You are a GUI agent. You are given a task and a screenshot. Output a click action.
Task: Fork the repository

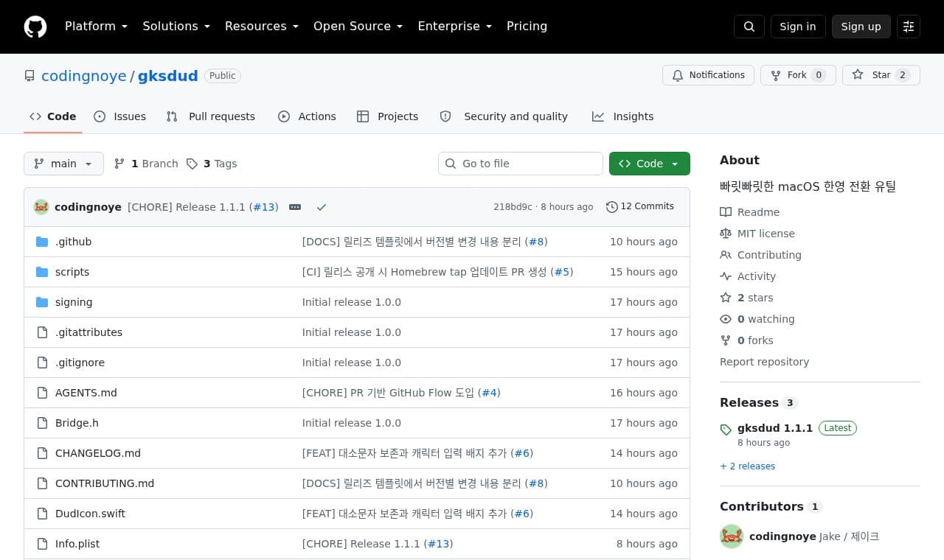coord(798,75)
